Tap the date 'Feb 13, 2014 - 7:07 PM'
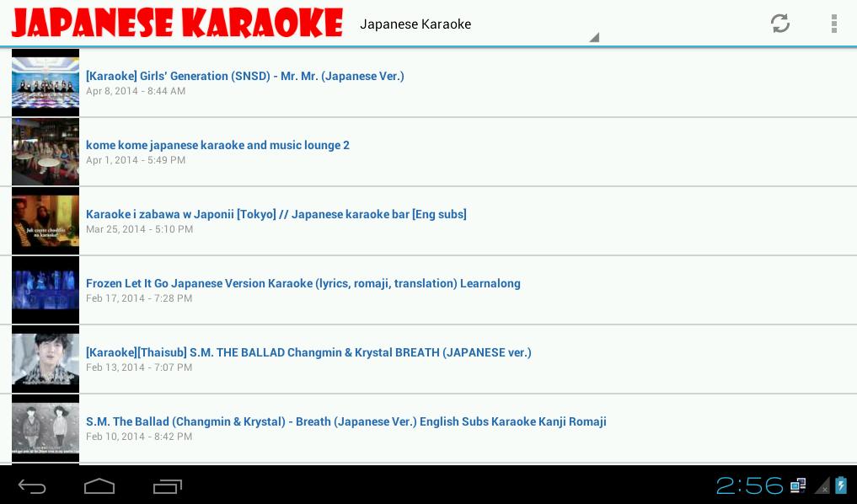This screenshot has width=857, height=504. [x=139, y=367]
